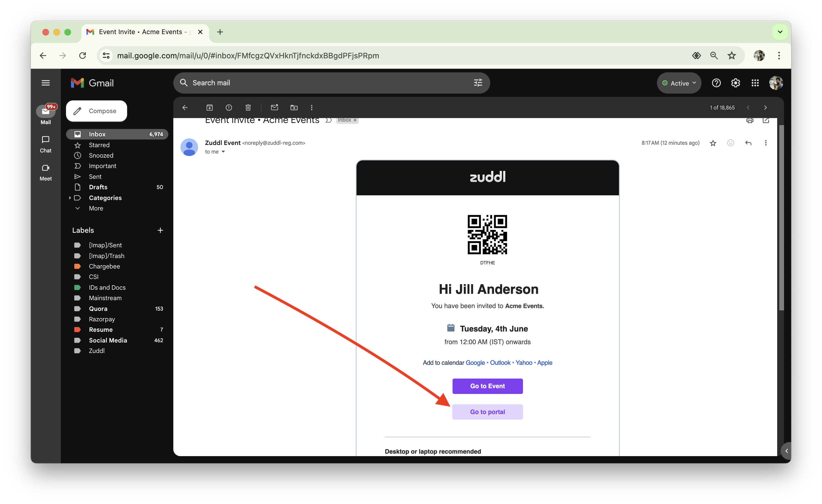Expand the Categories folder
The width and height of the screenshot is (822, 504).
pos(70,198)
